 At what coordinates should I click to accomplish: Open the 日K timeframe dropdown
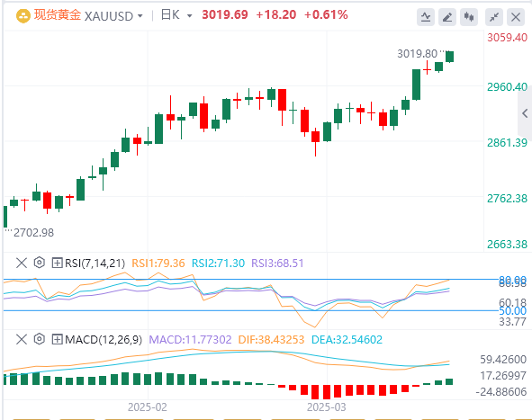(190, 16)
